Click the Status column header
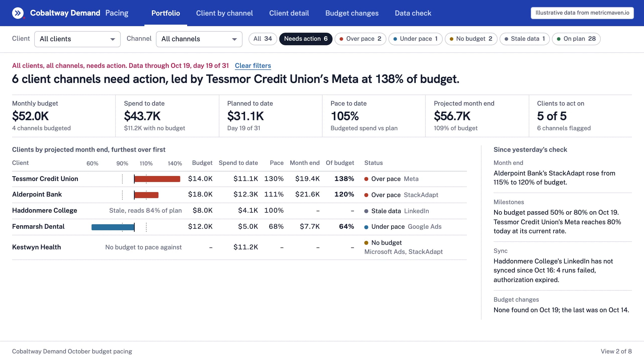This screenshot has height=362, width=644. [x=374, y=163]
